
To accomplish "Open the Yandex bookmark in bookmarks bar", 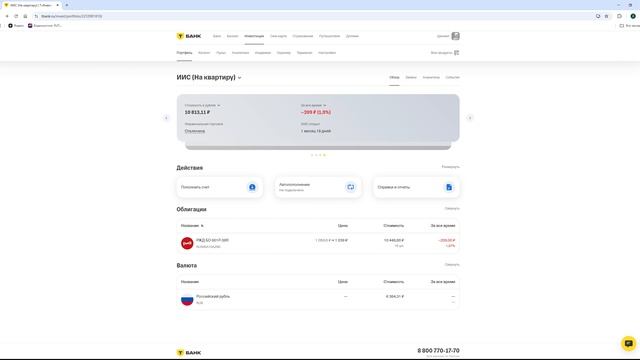I will click(x=16, y=25).
